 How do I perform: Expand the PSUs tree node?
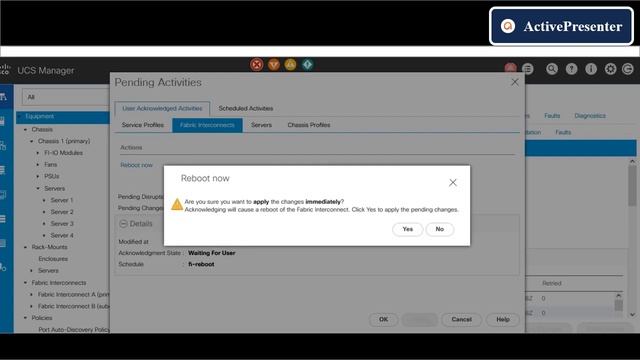[x=38, y=176]
